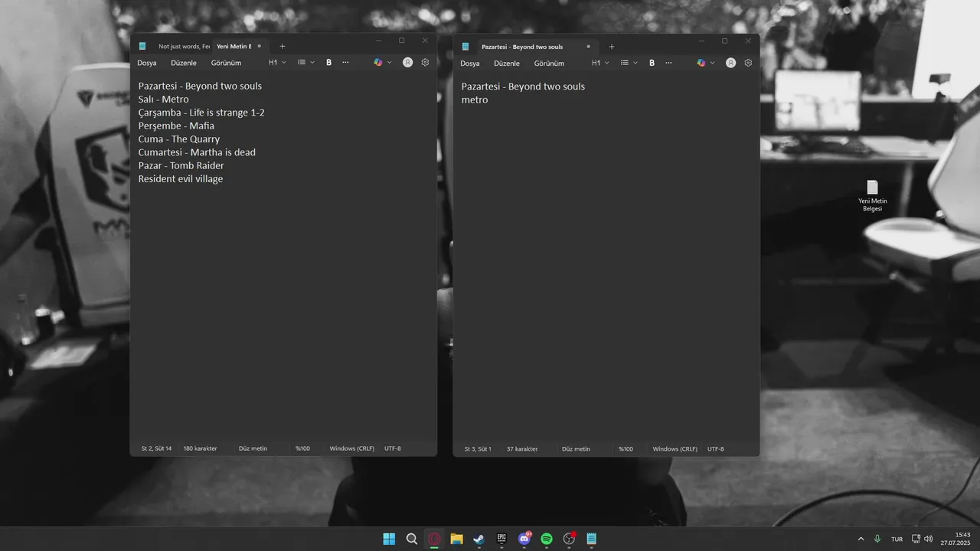Select the 'Yeni Metin Belgesi' desktop file icon
Image resolution: width=980 pixels, height=551 pixels.
click(872, 196)
